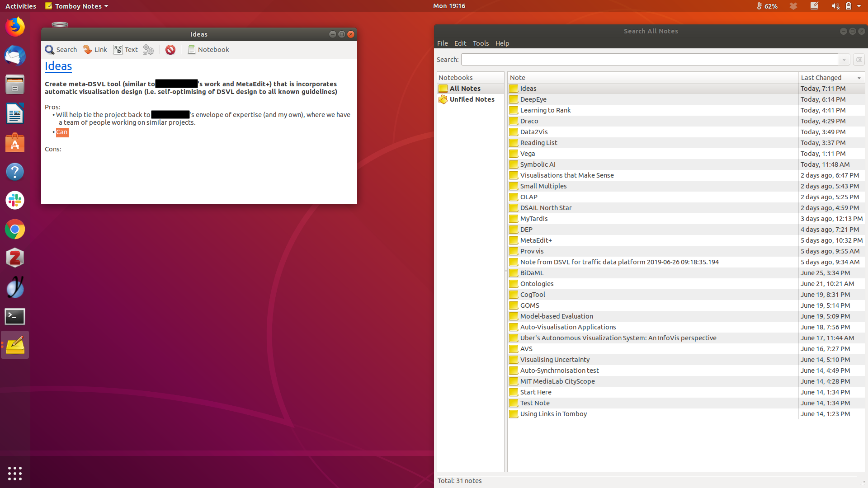The width and height of the screenshot is (868, 488).
Task: Open the Tools menu
Action: (x=481, y=43)
